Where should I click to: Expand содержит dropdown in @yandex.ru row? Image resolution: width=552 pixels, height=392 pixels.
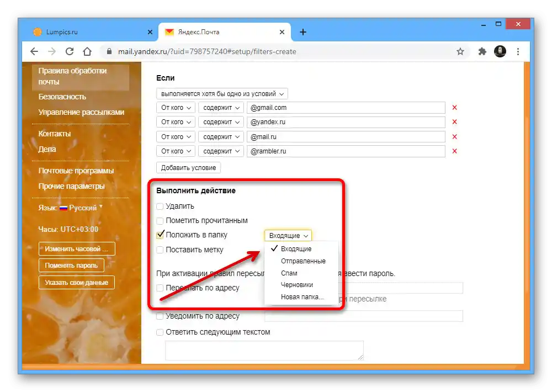tap(221, 122)
